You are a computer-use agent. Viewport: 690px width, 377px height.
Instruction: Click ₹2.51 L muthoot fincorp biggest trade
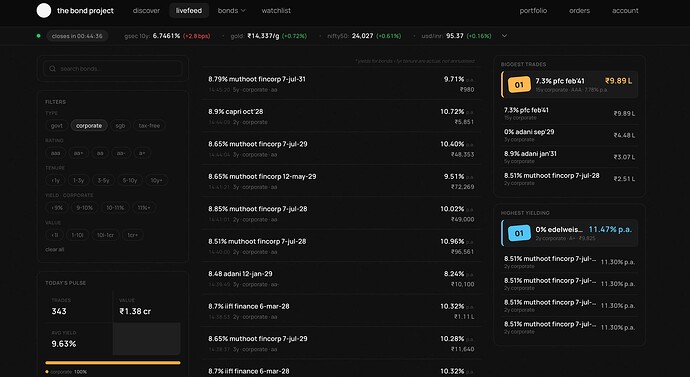pos(569,179)
